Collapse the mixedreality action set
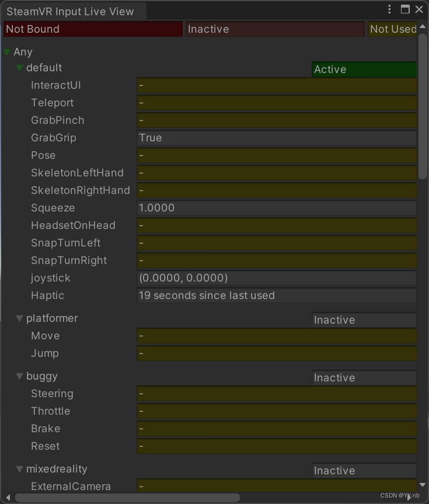Image resolution: width=429 pixels, height=504 pixels. pyautogui.click(x=20, y=469)
